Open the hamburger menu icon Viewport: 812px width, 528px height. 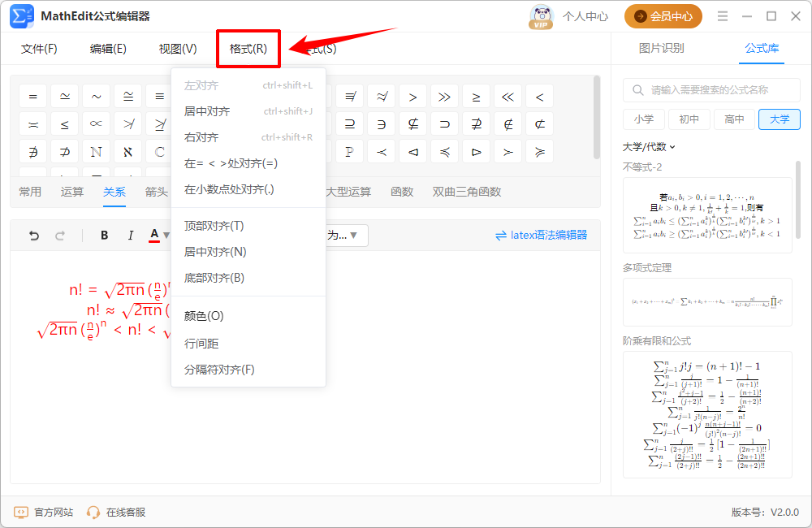coord(723,16)
